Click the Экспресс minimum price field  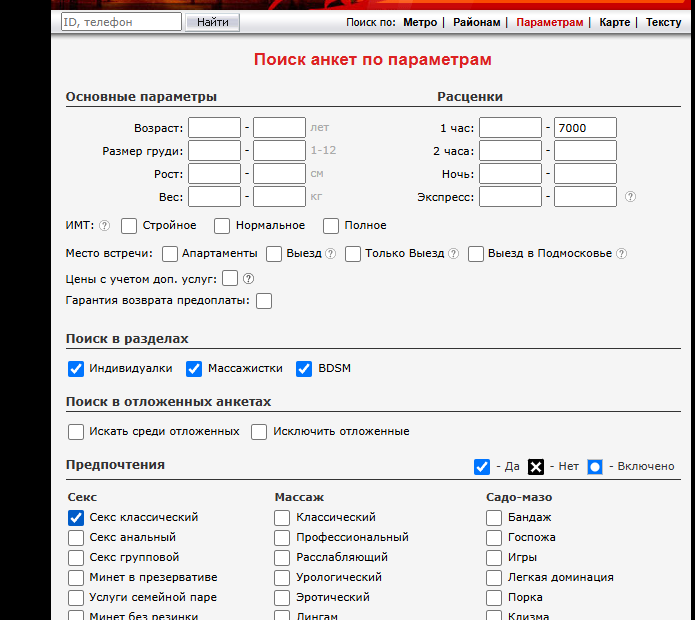(510, 197)
